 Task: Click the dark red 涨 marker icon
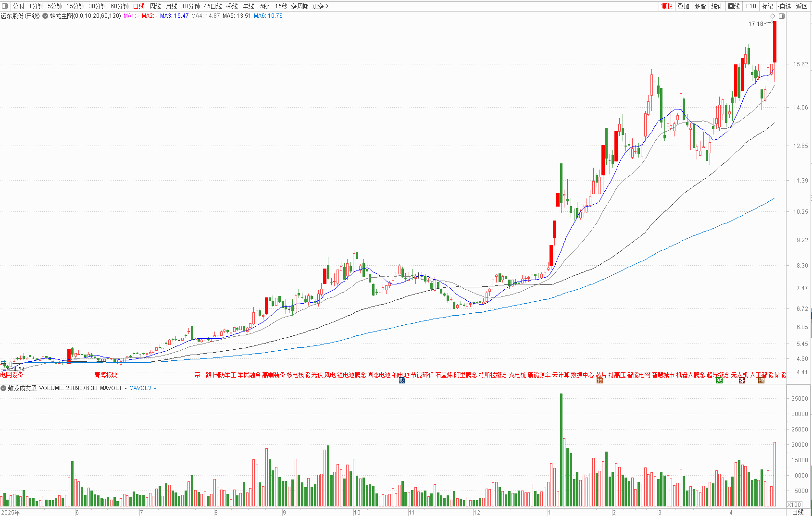point(742,381)
